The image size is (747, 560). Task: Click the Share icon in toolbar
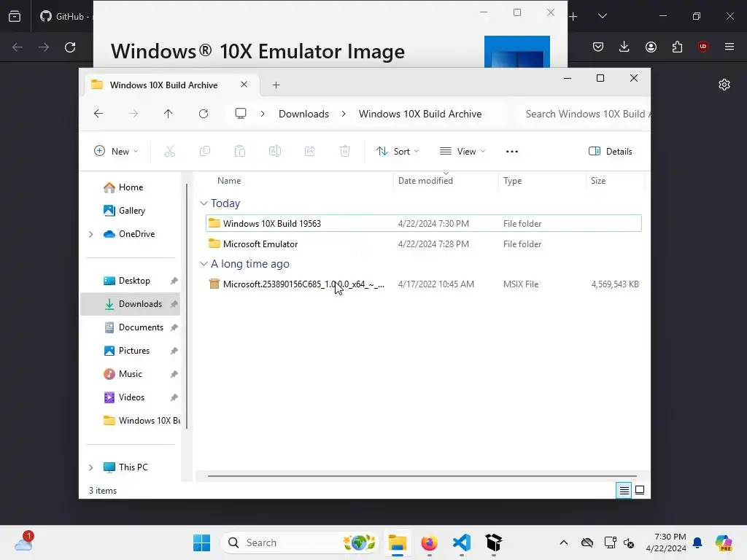point(309,152)
